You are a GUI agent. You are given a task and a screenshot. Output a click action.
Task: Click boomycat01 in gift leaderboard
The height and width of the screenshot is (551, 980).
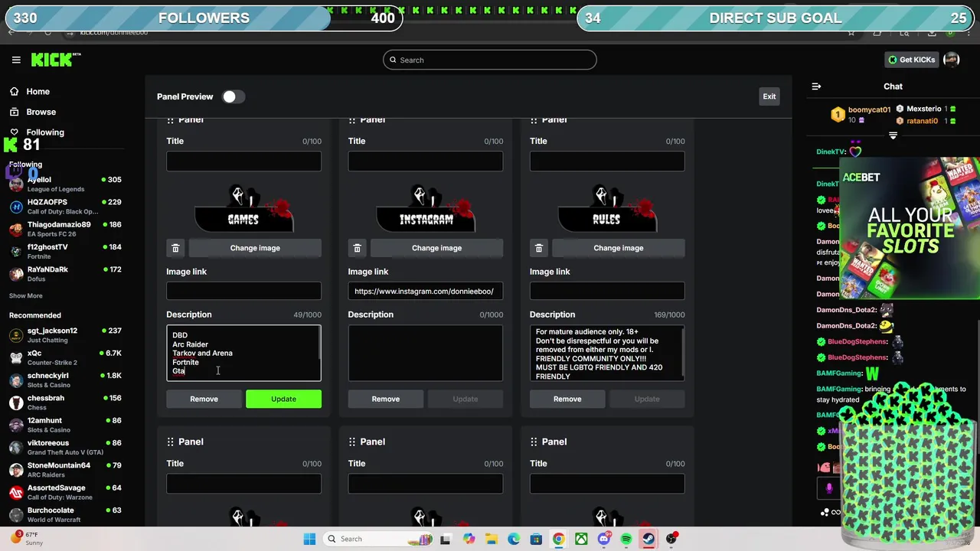click(869, 109)
